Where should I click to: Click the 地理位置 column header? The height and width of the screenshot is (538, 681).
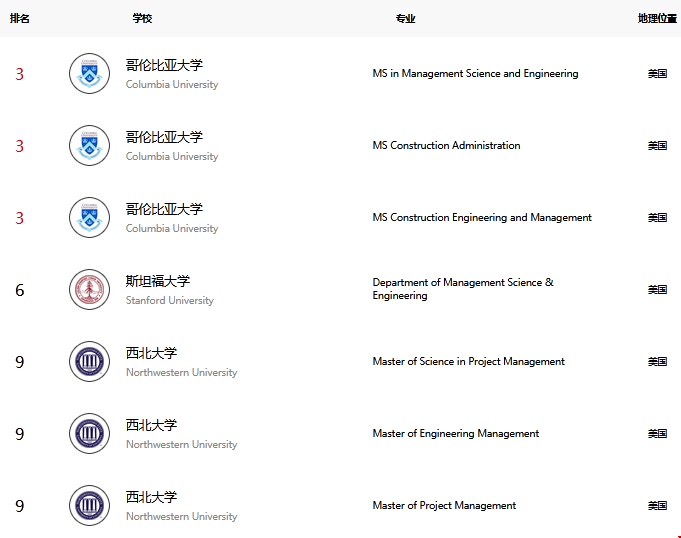coord(657,18)
